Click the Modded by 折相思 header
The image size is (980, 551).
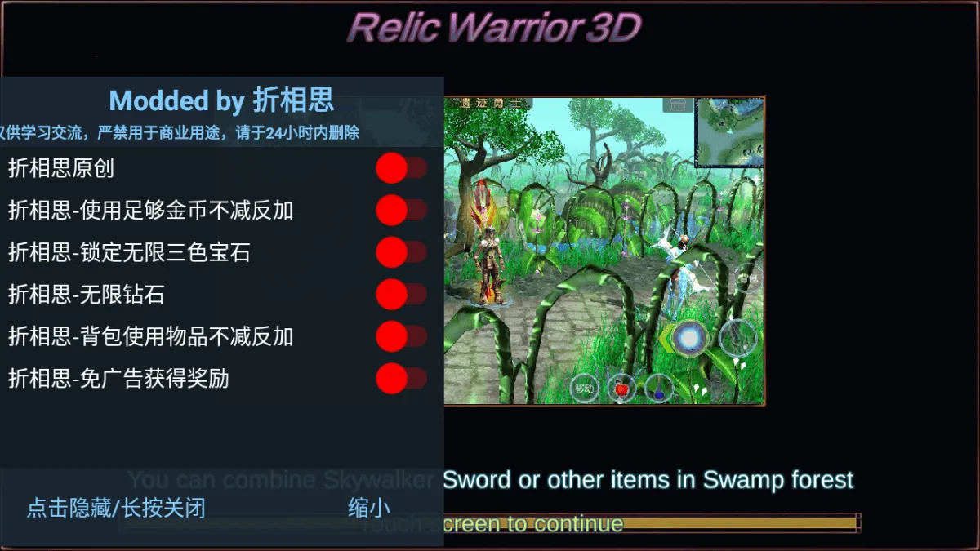point(221,100)
